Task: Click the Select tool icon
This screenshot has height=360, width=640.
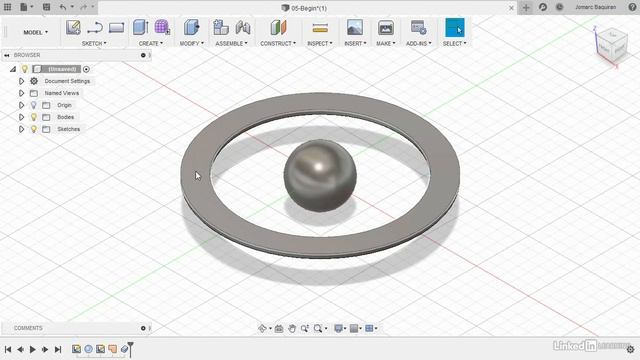Action: [454, 27]
